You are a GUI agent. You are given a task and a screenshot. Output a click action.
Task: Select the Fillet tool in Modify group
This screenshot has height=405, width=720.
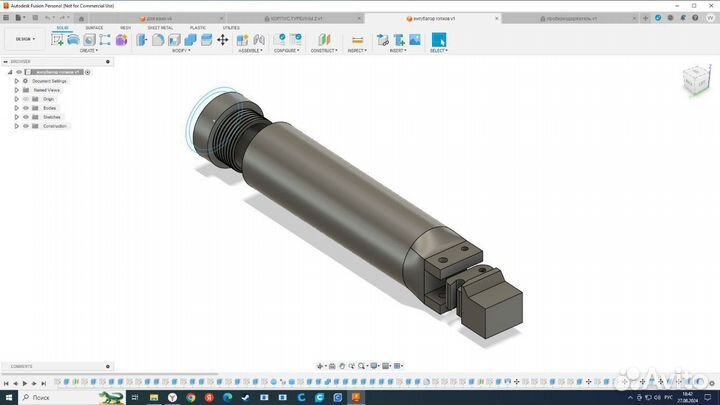tap(158, 39)
